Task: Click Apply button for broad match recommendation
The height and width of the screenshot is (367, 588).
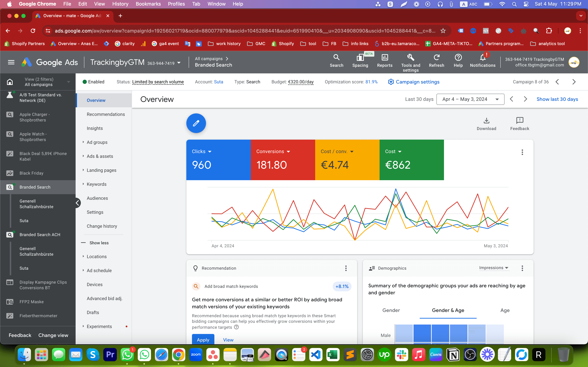Action: [203, 340]
